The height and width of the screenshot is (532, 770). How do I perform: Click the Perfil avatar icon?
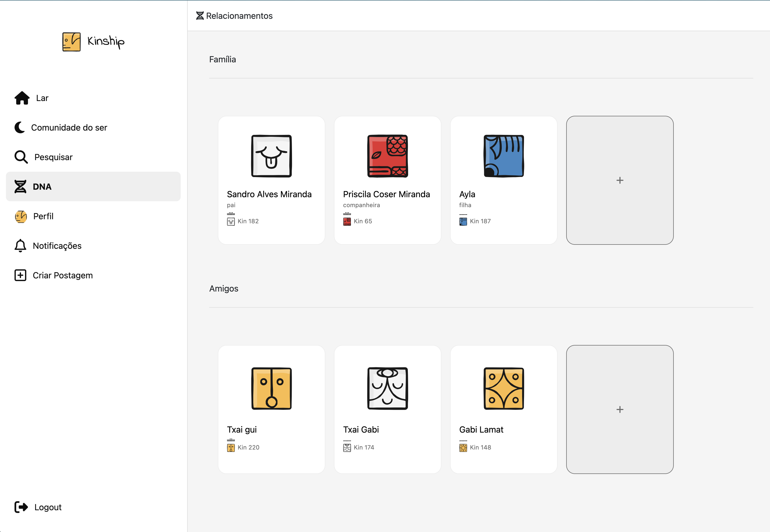(21, 216)
